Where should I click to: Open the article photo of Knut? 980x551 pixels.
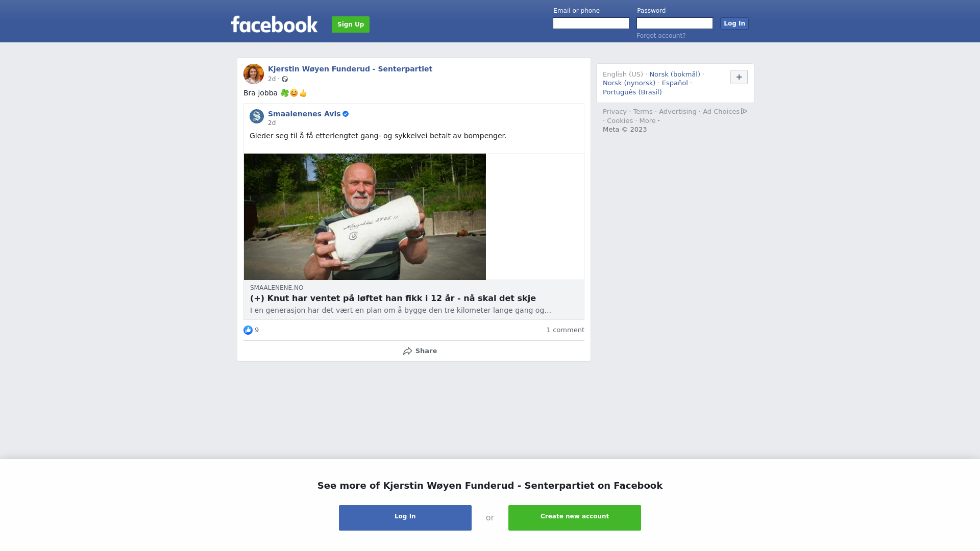pos(365,217)
